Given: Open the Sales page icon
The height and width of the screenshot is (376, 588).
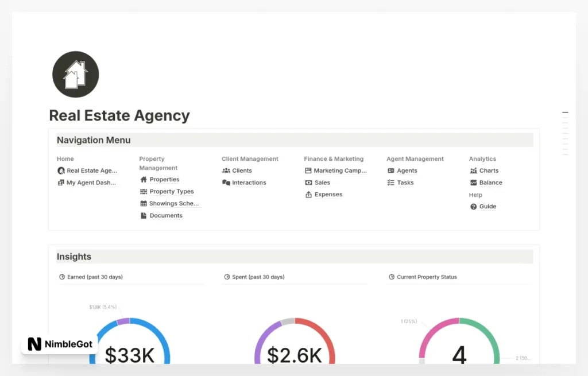Looking at the screenshot, I should 308,183.
